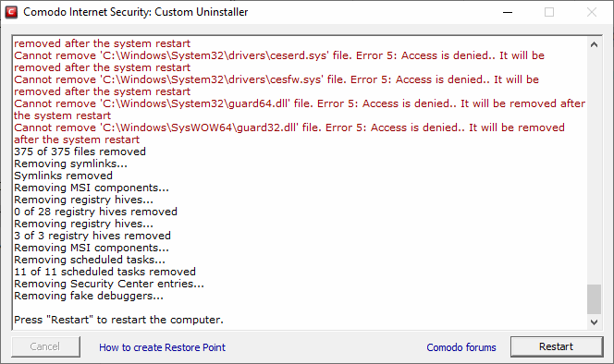Open the How to create Restore Point link
The height and width of the screenshot is (364, 614).
pos(162,347)
